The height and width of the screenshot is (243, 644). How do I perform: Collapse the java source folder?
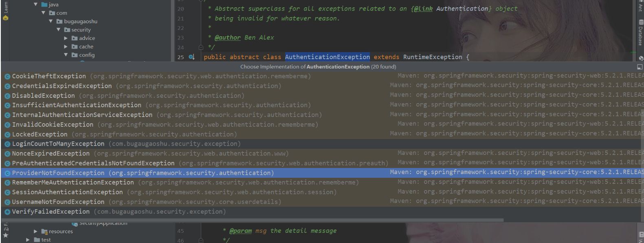pyautogui.click(x=36, y=4)
